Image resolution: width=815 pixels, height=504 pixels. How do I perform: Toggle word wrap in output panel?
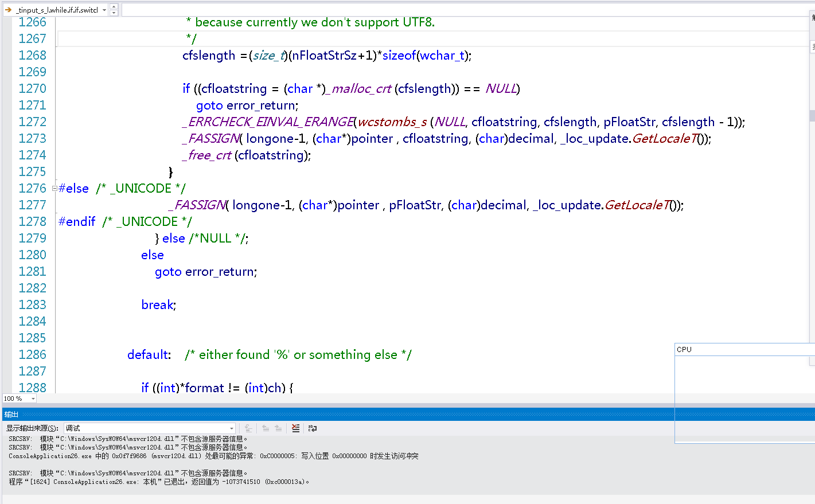click(x=313, y=428)
